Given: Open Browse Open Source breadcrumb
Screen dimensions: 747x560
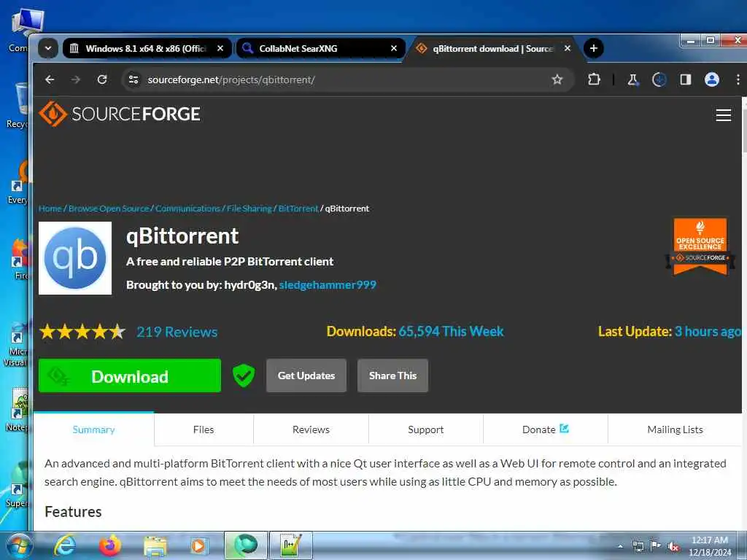Looking at the screenshot, I should click(109, 209).
